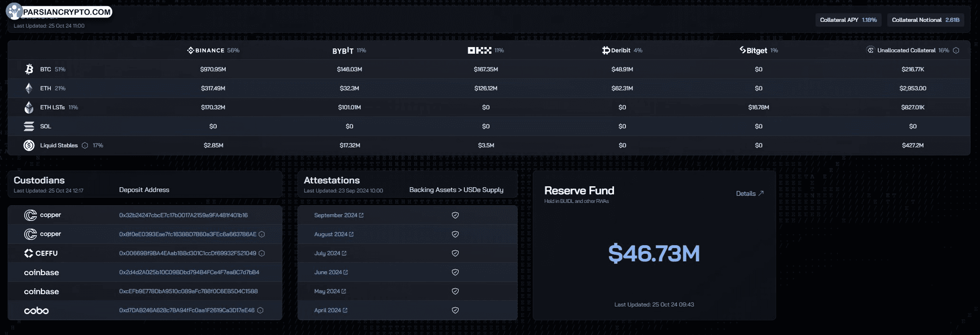This screenshot has height=335, width=980.
Task: Open info icon after the CEFFU address
Action: click(x=261, y=253)
